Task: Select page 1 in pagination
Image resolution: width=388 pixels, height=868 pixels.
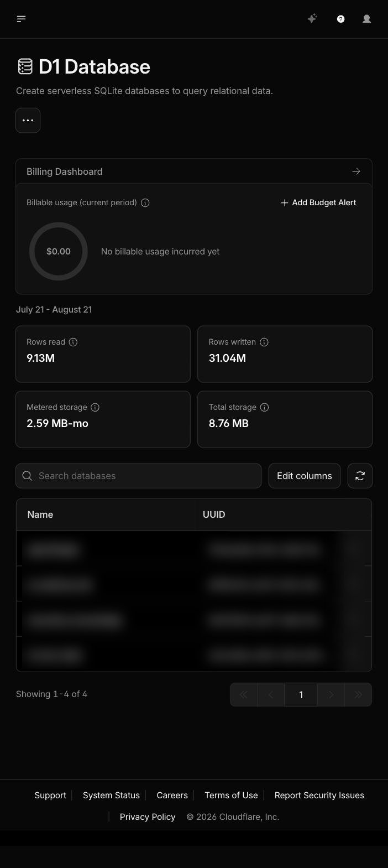Action: [301, 695]
